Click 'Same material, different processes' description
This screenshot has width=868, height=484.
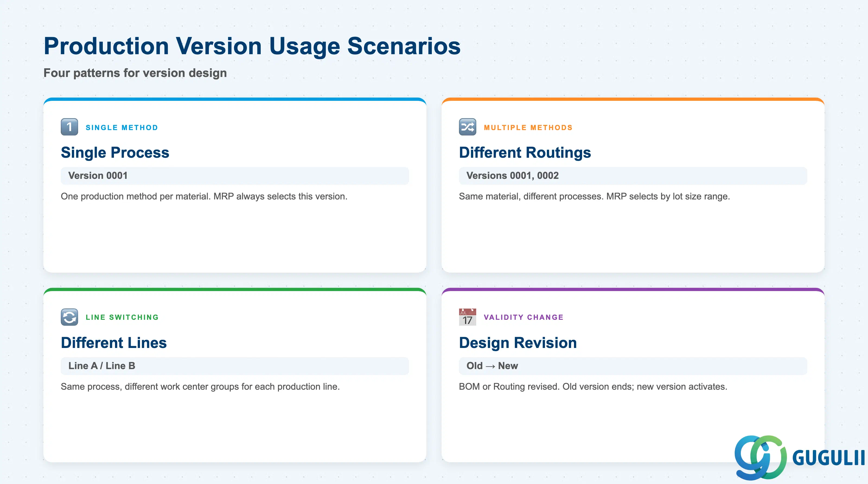[594, 196]
